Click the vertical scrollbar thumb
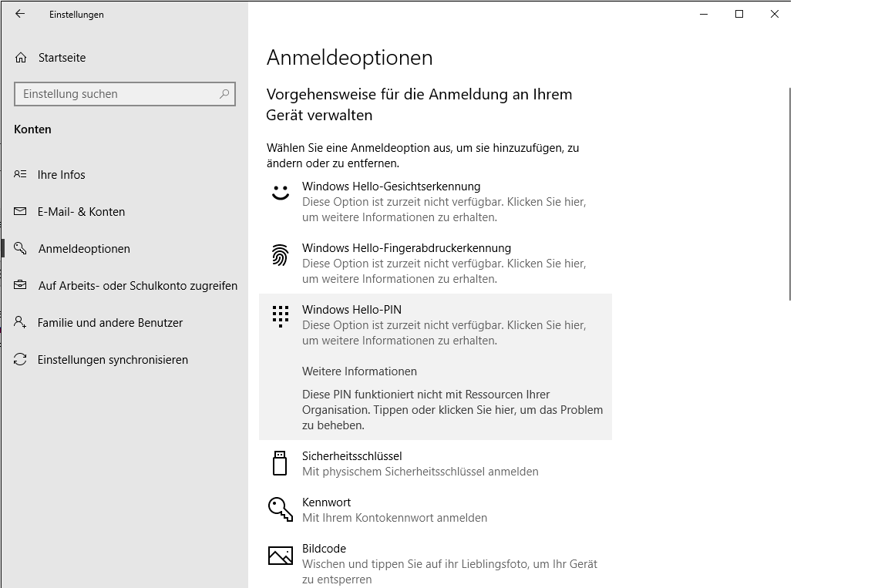This screenshot has width=888, height=588. click(x=789, y=194)
